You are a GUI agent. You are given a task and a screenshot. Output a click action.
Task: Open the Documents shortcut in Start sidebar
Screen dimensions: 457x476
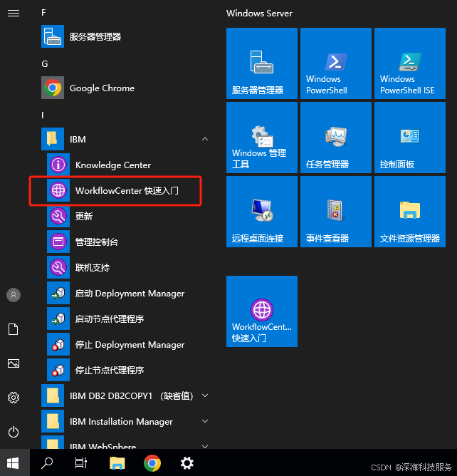click(14, 329)
